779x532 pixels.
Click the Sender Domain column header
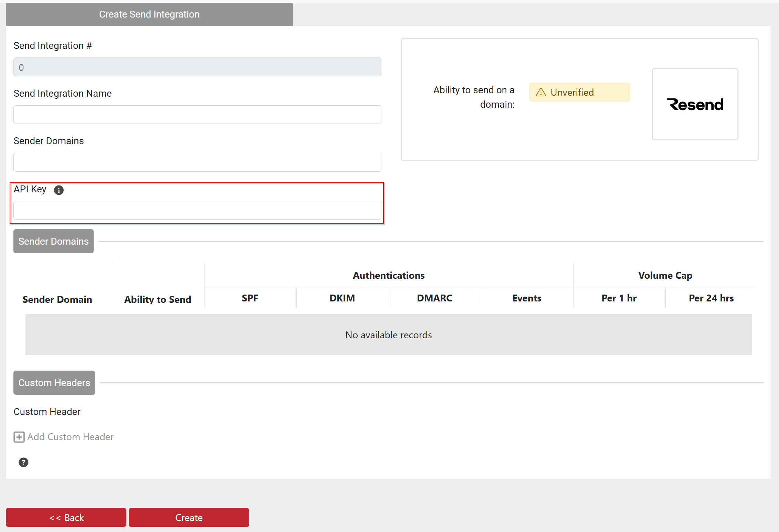tap(57, 299)
